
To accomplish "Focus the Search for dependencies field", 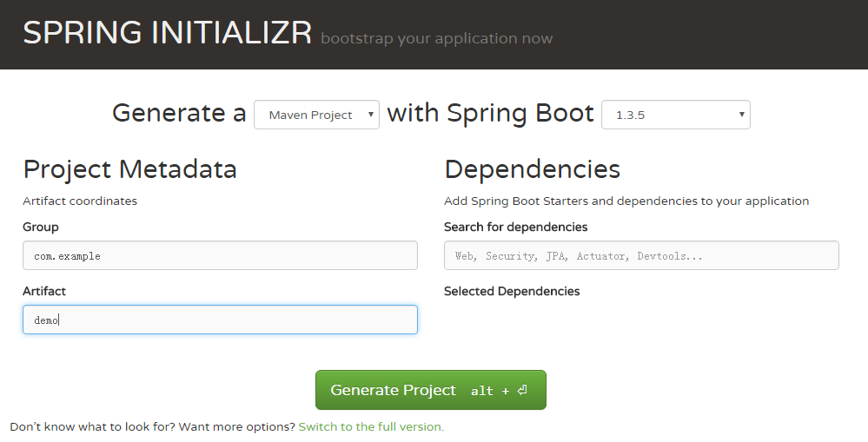I will pyautogui.click(x=641, y=255).
